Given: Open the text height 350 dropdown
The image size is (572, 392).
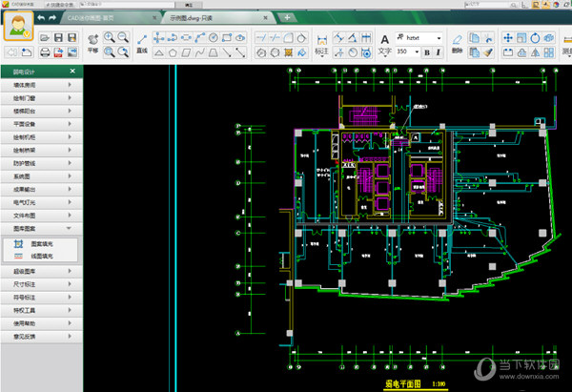Looking at the screenshot, I should click(408, 52).
